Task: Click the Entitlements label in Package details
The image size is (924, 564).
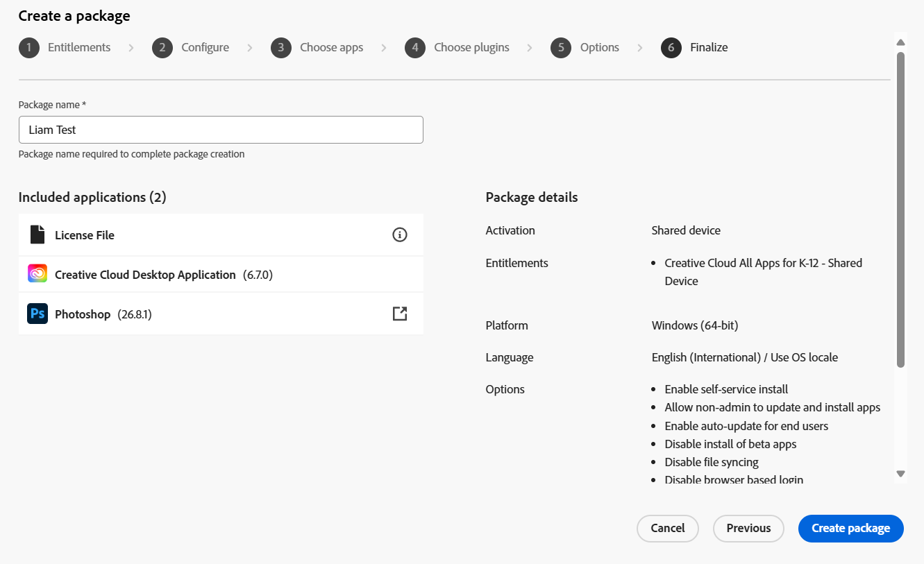Action: 517,263
